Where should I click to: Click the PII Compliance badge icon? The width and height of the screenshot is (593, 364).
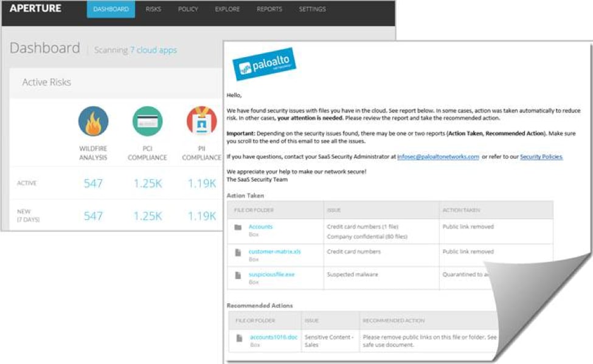point(201,122)
